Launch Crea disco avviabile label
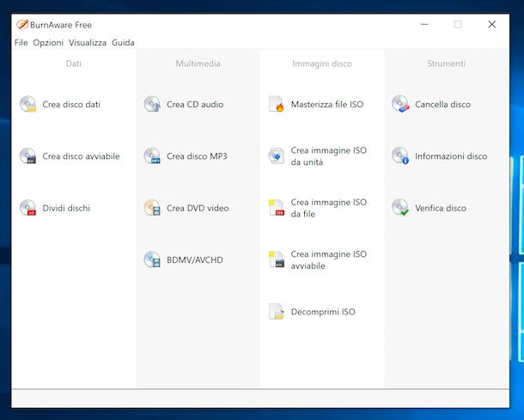524x420 pixels. pos(81,156)
